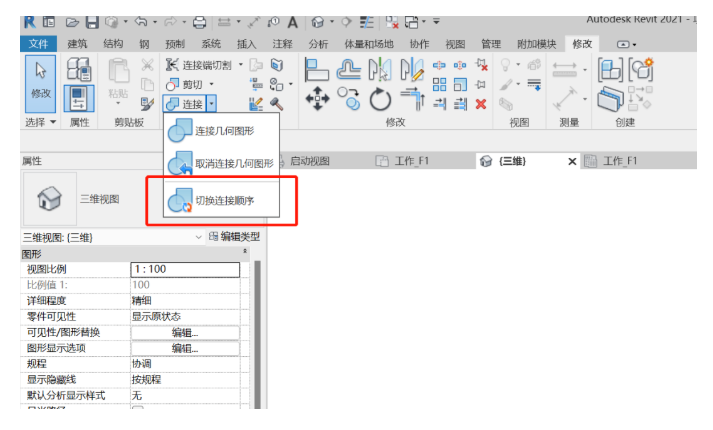
Task: Click the Pin tool icon
Action: click(x=481, y=85)
